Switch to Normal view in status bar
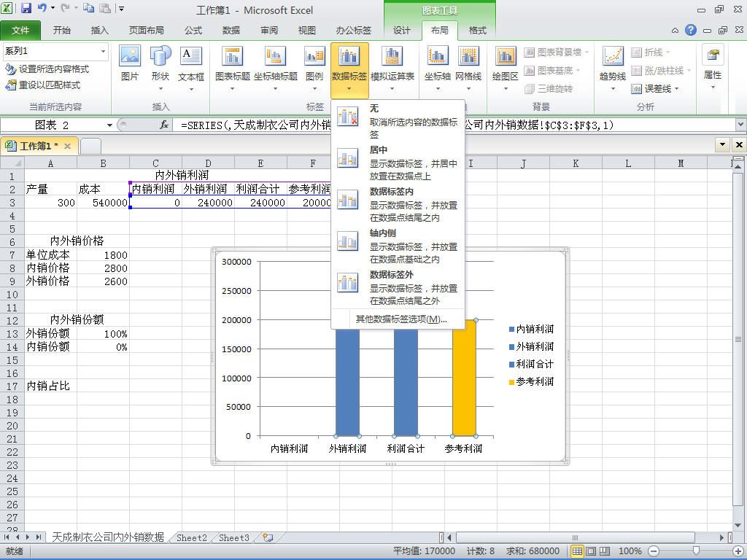747x560 pixels. [x=577, y=551]
